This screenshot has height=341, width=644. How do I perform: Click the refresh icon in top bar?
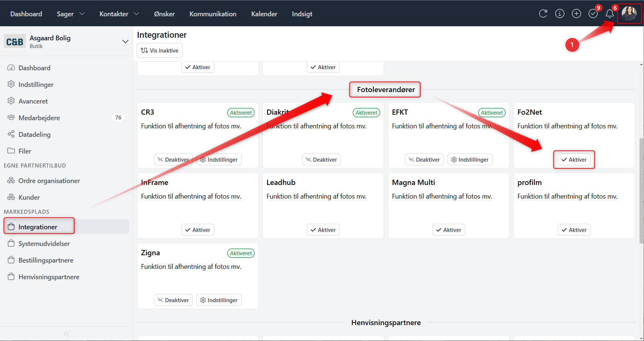coord(543,14)
